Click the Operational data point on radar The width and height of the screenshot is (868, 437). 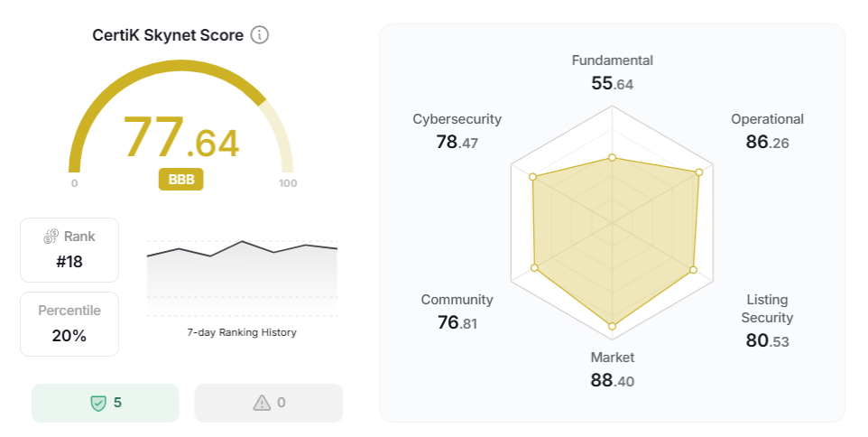click(x=698, y=172)
